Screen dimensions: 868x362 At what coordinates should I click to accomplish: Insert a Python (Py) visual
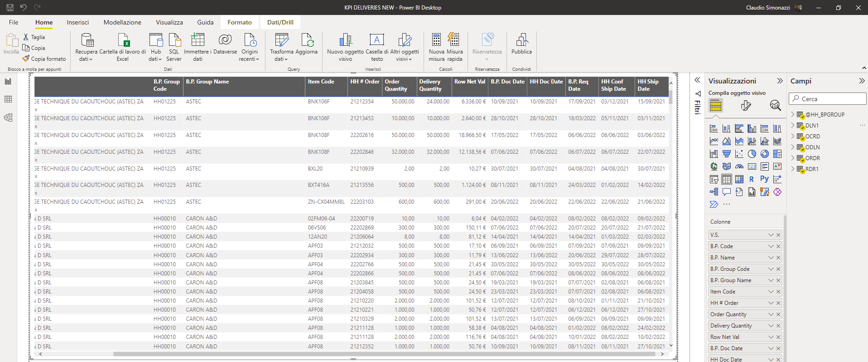pyautogui.click(x=764, y=179)
